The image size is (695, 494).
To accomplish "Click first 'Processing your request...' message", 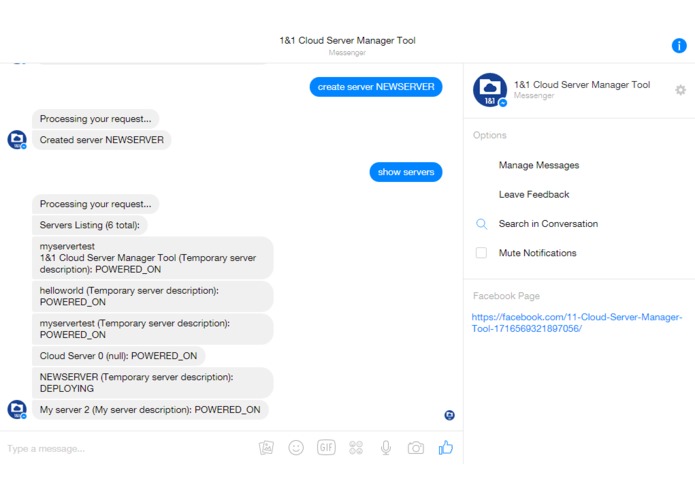I will tap(95, 119).
